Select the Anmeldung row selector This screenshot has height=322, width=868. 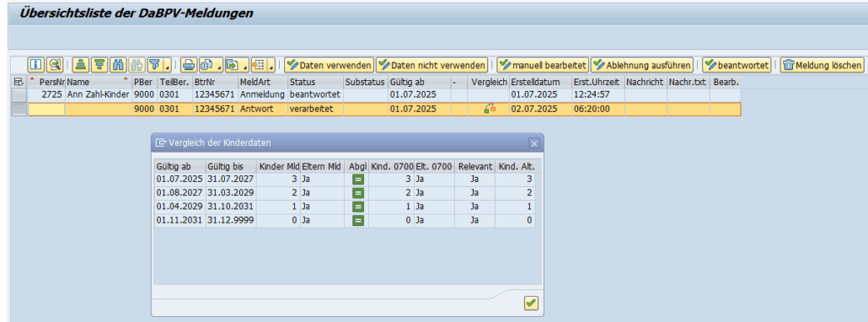[x=19, y=94]
